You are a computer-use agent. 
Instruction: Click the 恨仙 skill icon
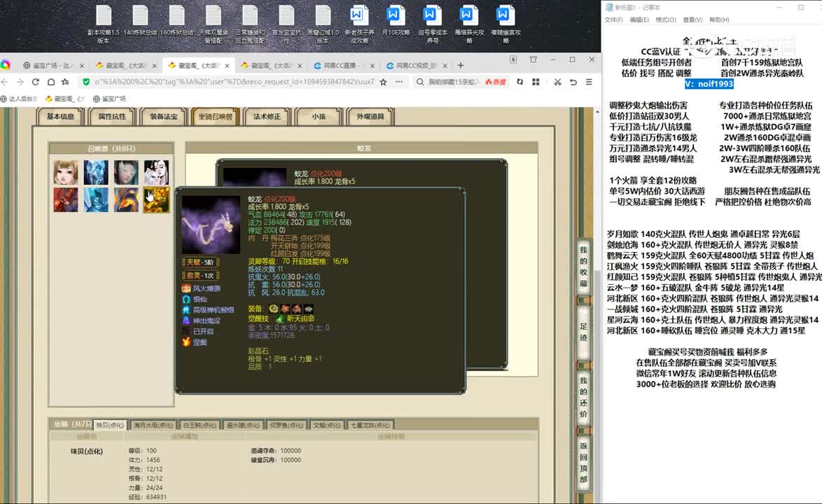186,299
